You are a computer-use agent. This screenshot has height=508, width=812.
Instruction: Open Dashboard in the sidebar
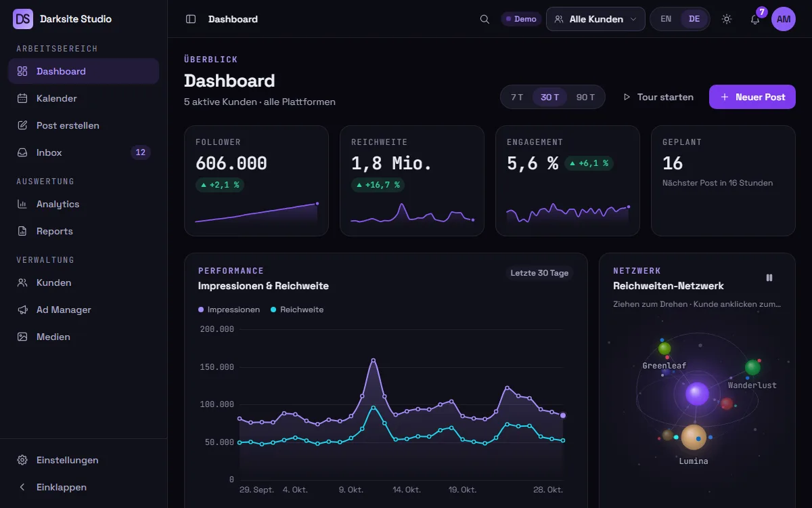pos(84,71)
